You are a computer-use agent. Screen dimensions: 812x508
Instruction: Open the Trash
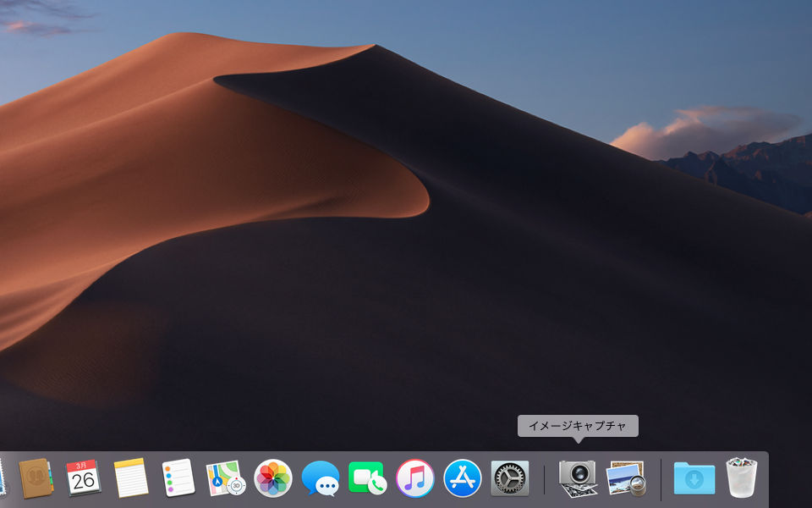pyautogui.click(x=742, y=478)
